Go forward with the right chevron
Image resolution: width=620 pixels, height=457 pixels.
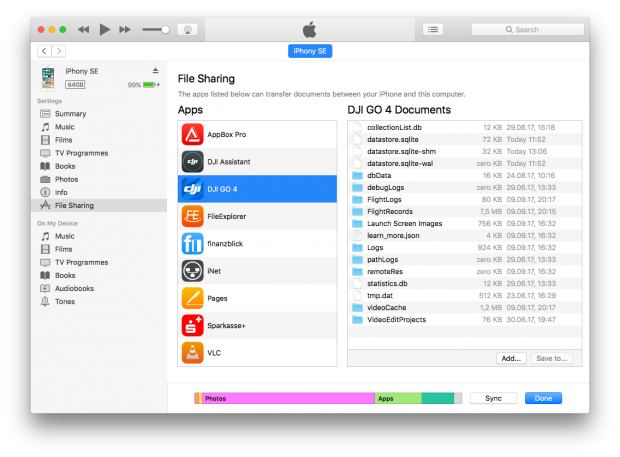59,51
